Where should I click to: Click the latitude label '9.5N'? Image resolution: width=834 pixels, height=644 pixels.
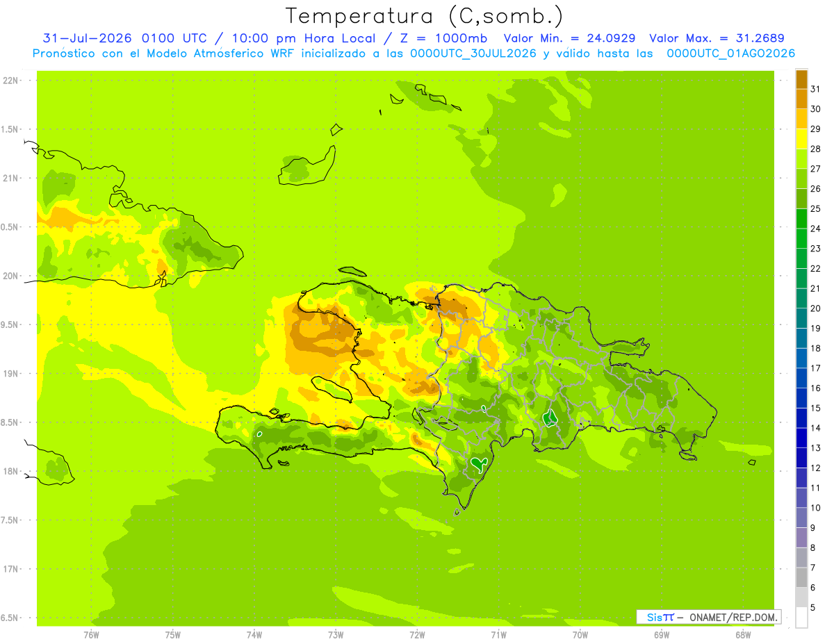click(x=10, y=325)
